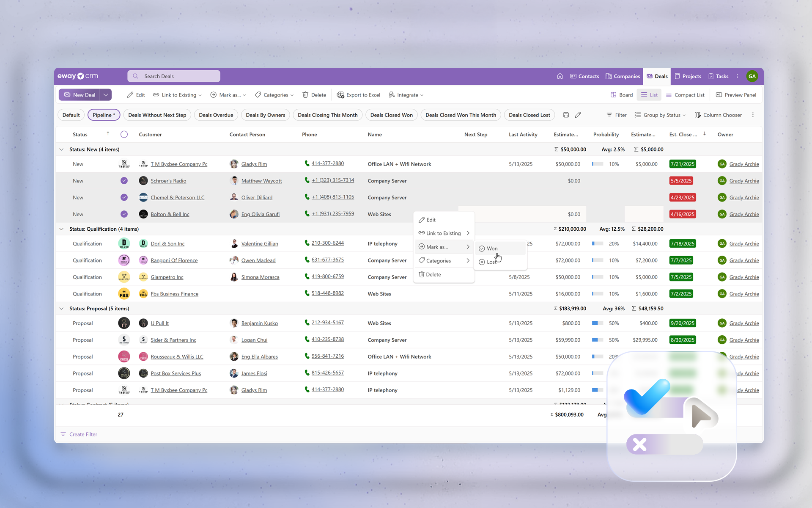Uncheck the Chemel & Peterson LLC row
The height and width of the screenshot is (508, 812).
[124, 197]
